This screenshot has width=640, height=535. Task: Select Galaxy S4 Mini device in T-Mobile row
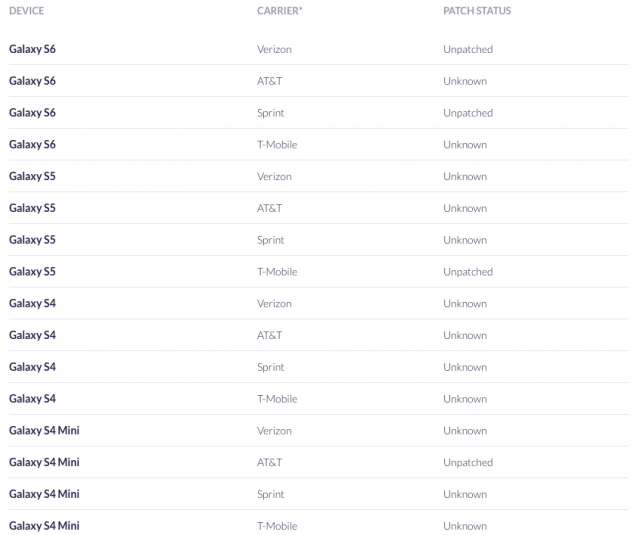coord(44,526)
